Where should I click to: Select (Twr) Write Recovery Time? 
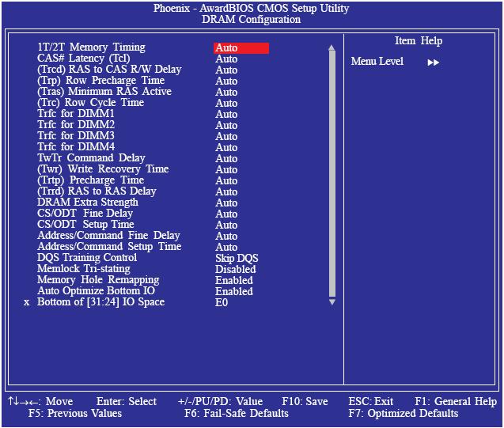[103, 169]
